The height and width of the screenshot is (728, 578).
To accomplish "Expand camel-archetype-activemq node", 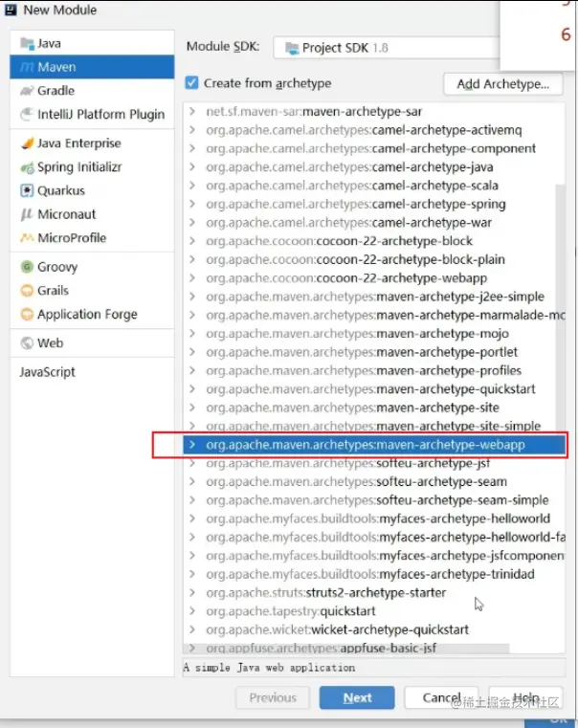I will coord(191,130).
